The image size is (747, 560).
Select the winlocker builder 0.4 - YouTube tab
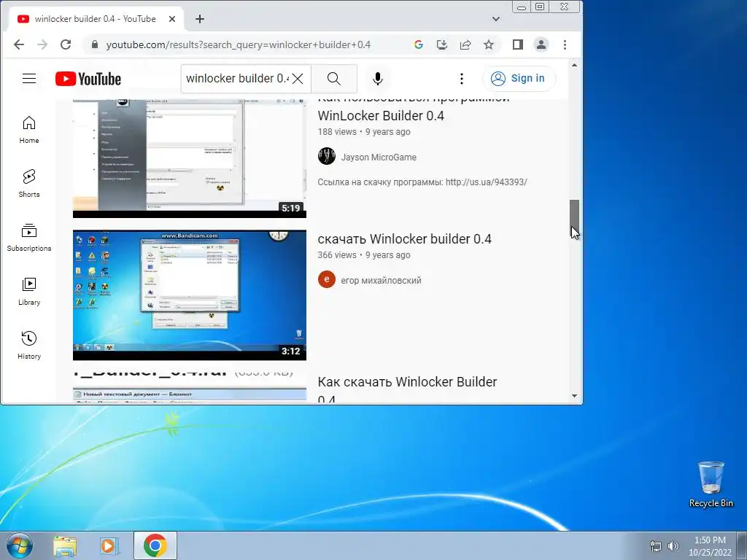coord(96,19)
